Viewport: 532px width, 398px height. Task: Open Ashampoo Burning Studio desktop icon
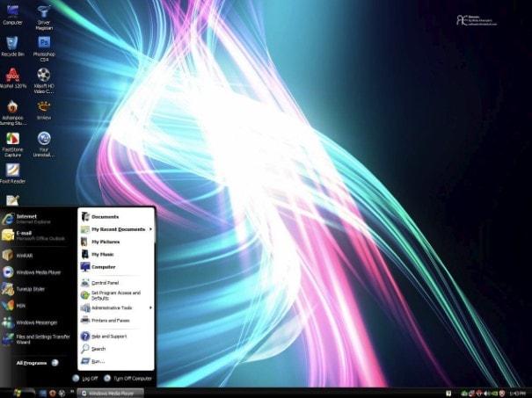click(x=12, y=112)
